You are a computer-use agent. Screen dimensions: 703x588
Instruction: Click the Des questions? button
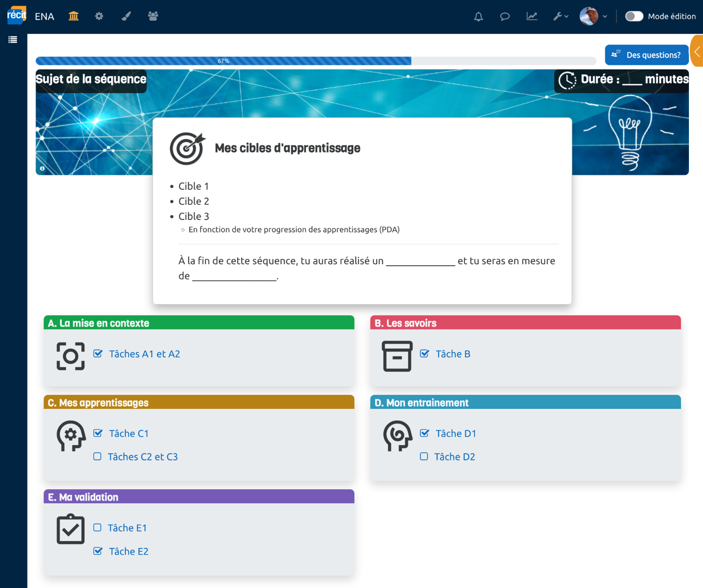646,55
